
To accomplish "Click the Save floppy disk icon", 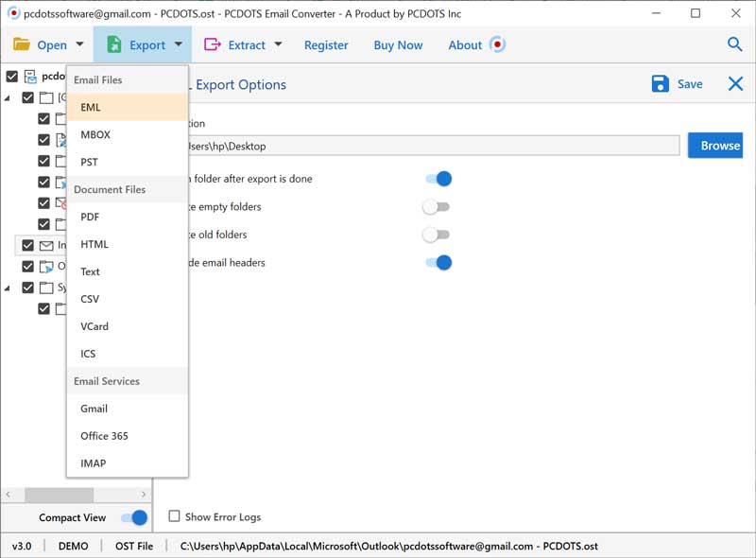I will [660, 83].
